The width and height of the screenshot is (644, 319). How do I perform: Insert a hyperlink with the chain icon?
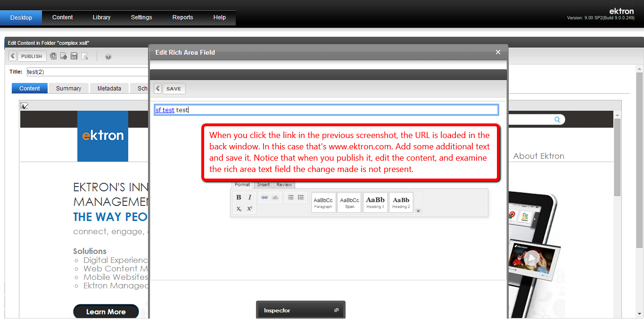point(264,197)
